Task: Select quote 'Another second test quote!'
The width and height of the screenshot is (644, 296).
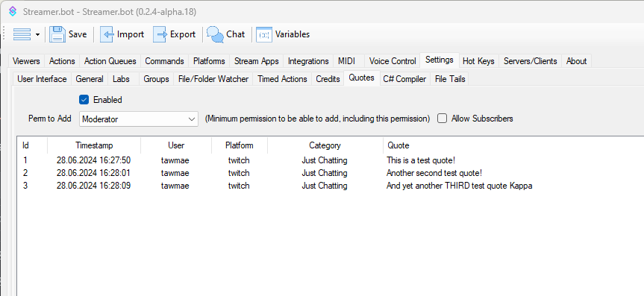Action: coord(434,173)
